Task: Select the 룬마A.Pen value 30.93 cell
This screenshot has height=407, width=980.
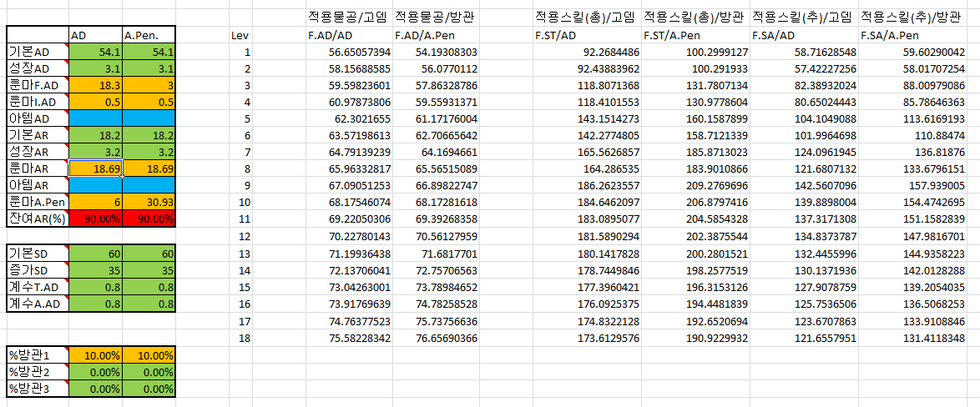Action: 149,202
